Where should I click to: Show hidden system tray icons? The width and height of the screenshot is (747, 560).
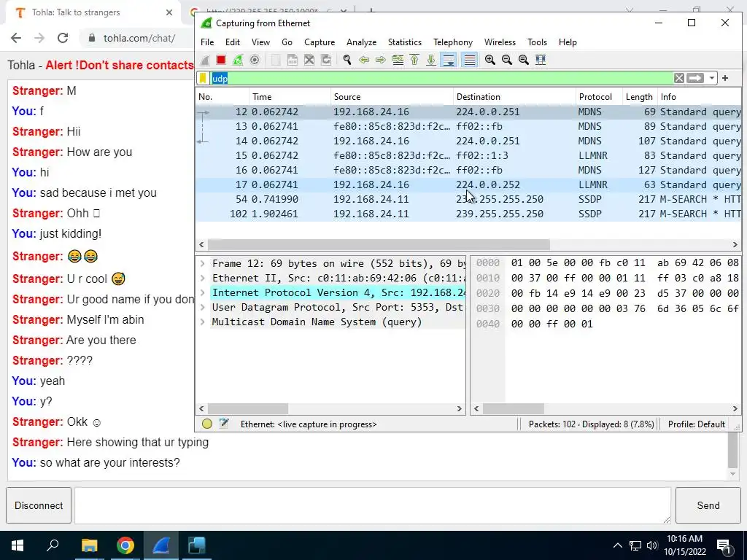coord(617,545)
